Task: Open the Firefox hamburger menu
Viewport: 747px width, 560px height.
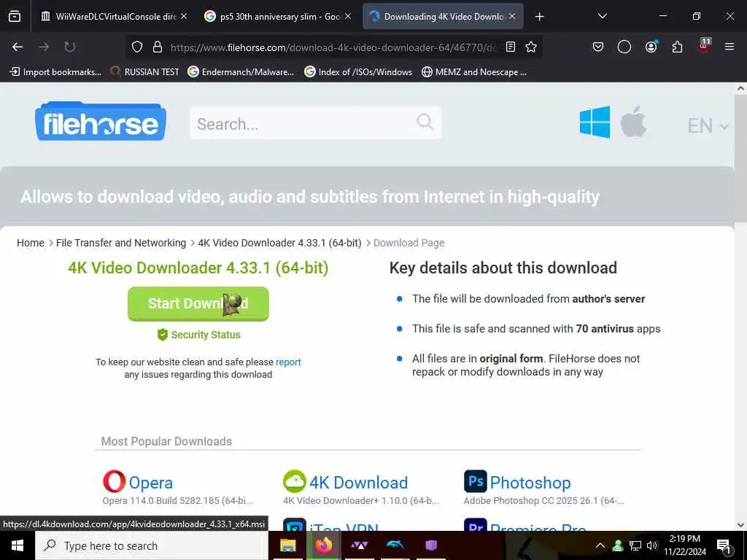Action: tap(729, 47)
